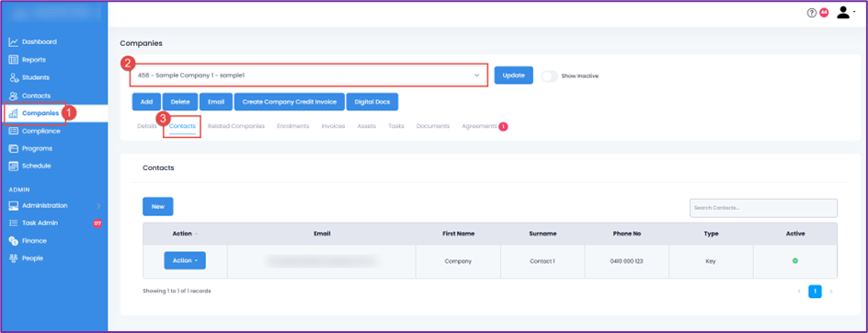The width and height of the screenshot is (868, 333).
Task: Click the phone number 0410 000 123
Action: [x=627, y=261]
